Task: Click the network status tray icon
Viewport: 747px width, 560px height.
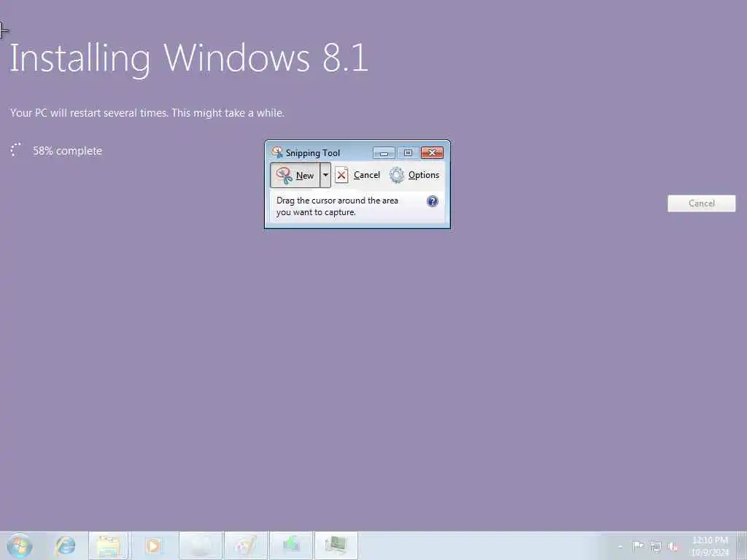Action: click(x=656, y=547)
